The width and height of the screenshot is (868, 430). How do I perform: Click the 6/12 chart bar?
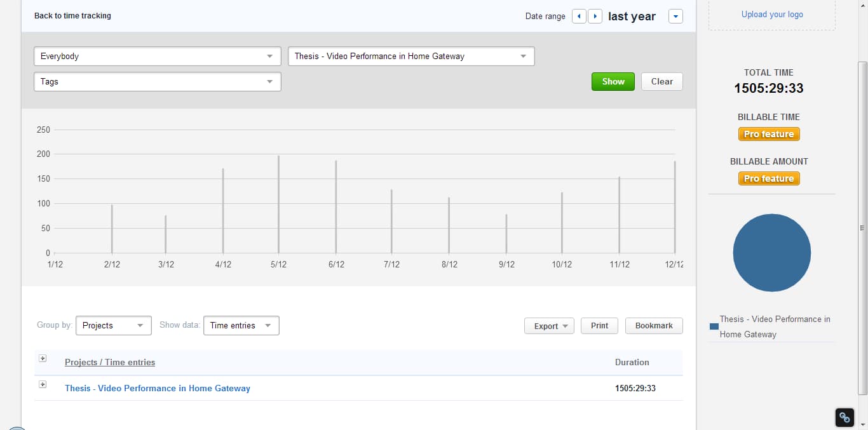(336, 206)
